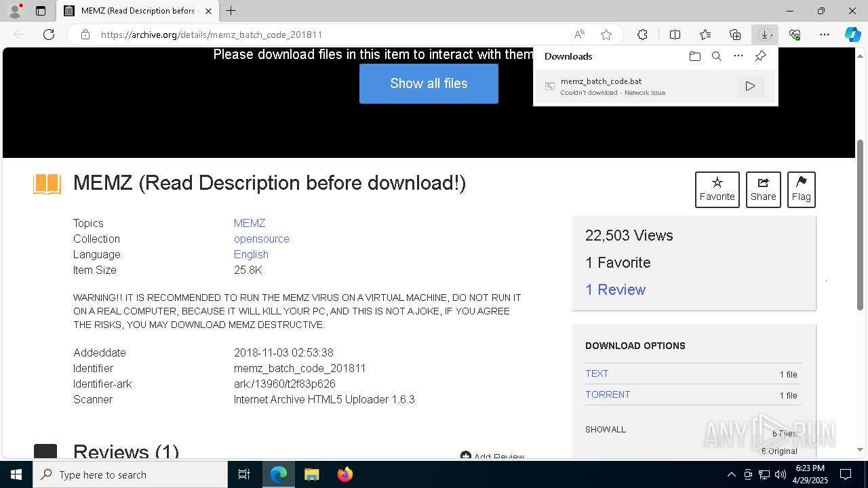Reload the page with refresh icon
868x488 pixels.
point(49,35)
